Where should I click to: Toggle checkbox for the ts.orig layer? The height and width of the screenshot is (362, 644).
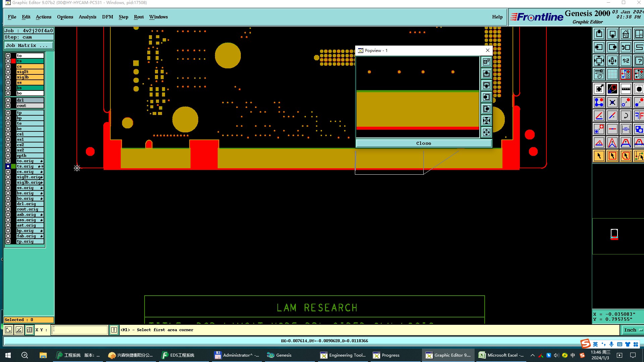8,166
